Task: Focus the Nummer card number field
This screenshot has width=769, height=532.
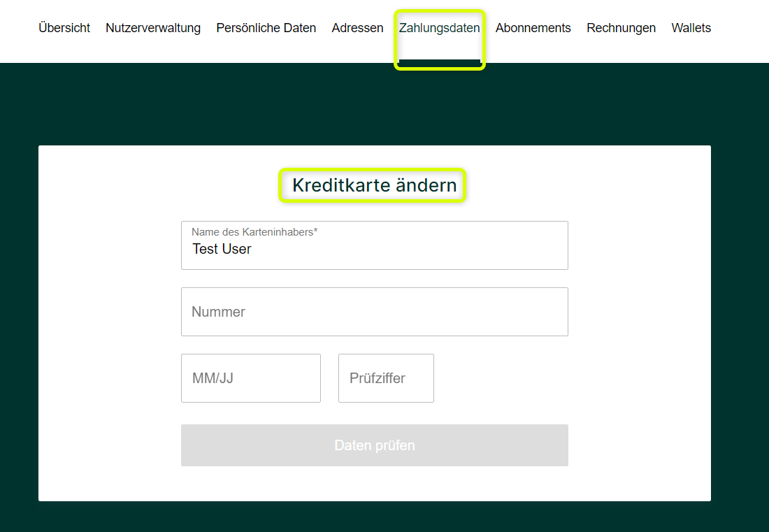Action: (375, 312)
